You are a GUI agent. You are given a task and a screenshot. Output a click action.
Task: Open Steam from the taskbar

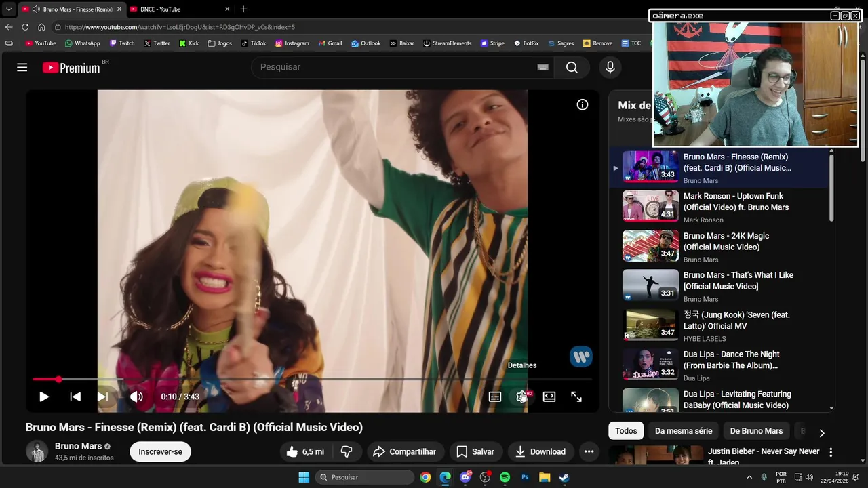[x=564, y=477]
